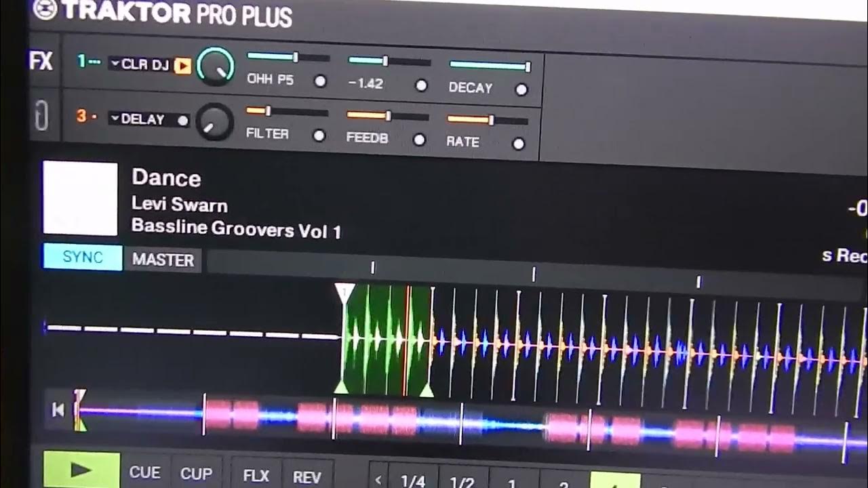Image resolution: width=868 pixels, height=488 pixels.
Task: Set loop size to 1
Action: 513,483
